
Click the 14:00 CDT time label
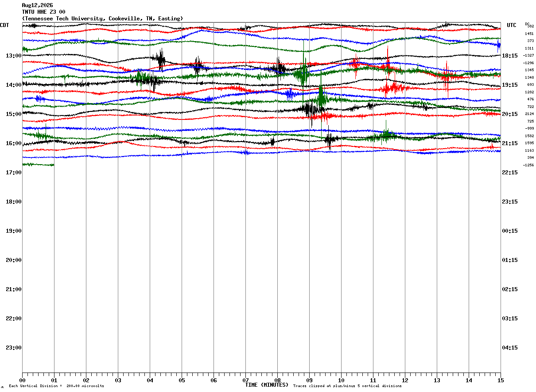coord(14,85)
